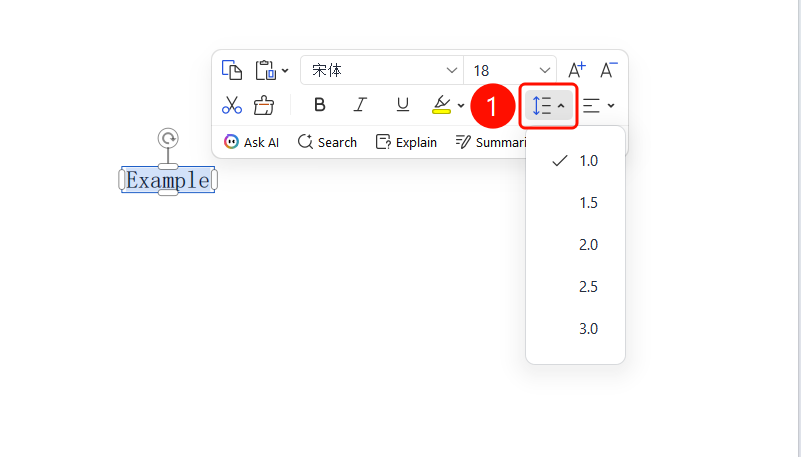Toggle Bold formatting
801x457 pixels.
point(320,105)
